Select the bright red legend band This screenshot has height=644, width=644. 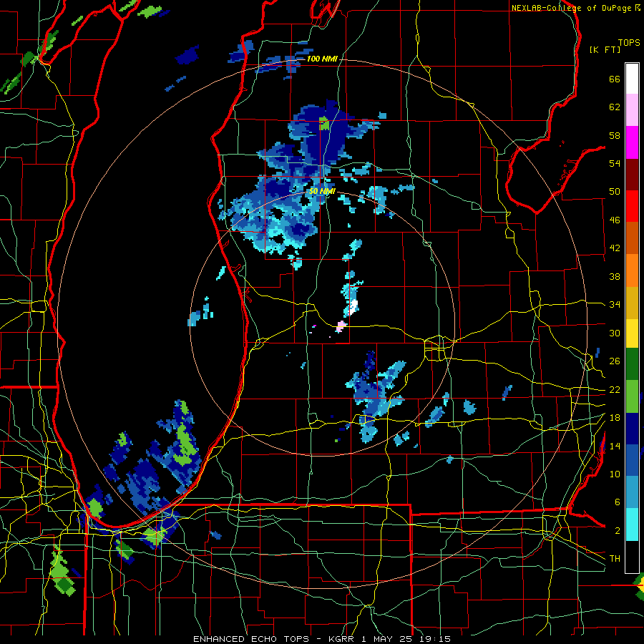click(x=632, y=206)
